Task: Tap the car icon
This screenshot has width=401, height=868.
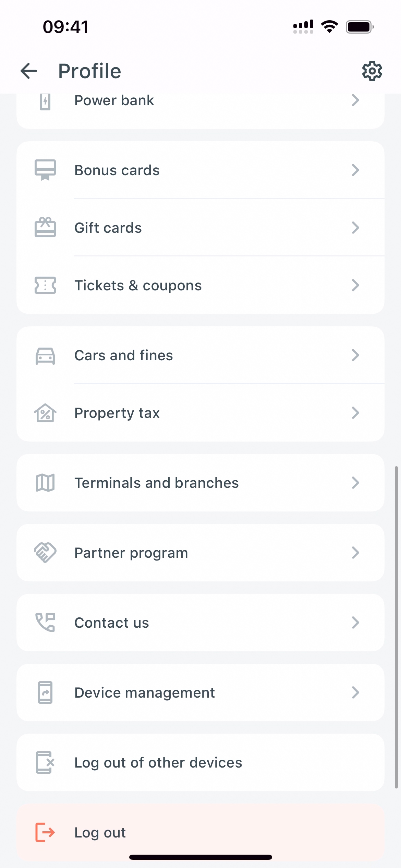Action: 45,355
